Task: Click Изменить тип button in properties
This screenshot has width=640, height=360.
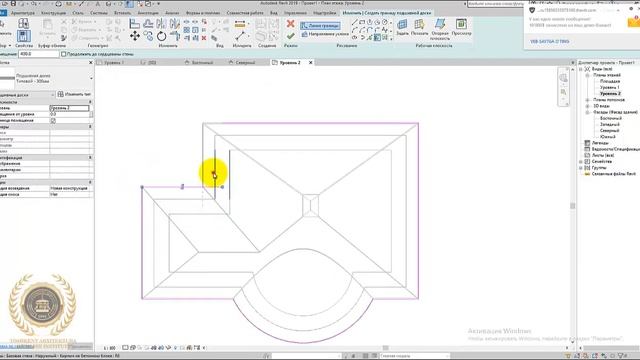Action: pos(74,94)
